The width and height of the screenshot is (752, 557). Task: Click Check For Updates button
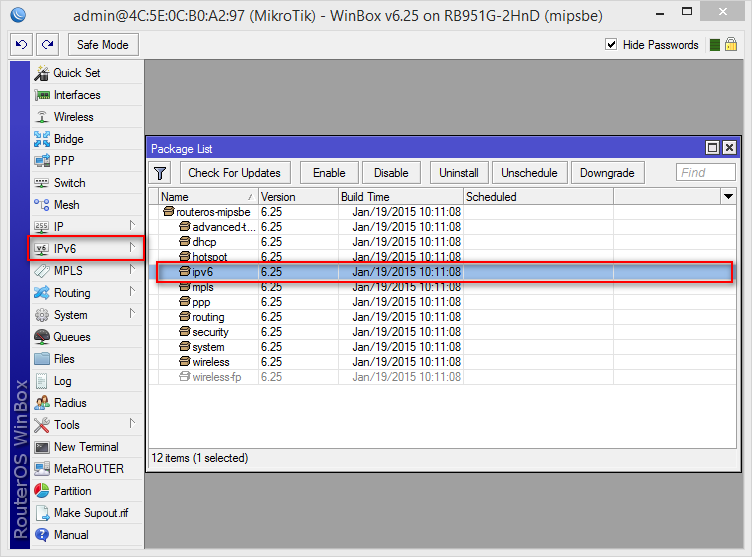(x=235, y=173)
